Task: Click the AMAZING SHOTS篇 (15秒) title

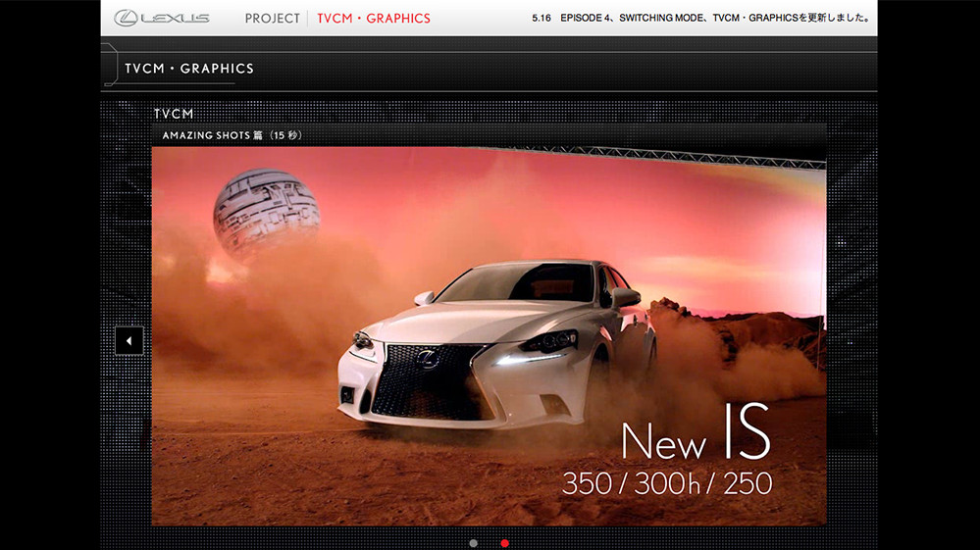Action: click(232, 135)
